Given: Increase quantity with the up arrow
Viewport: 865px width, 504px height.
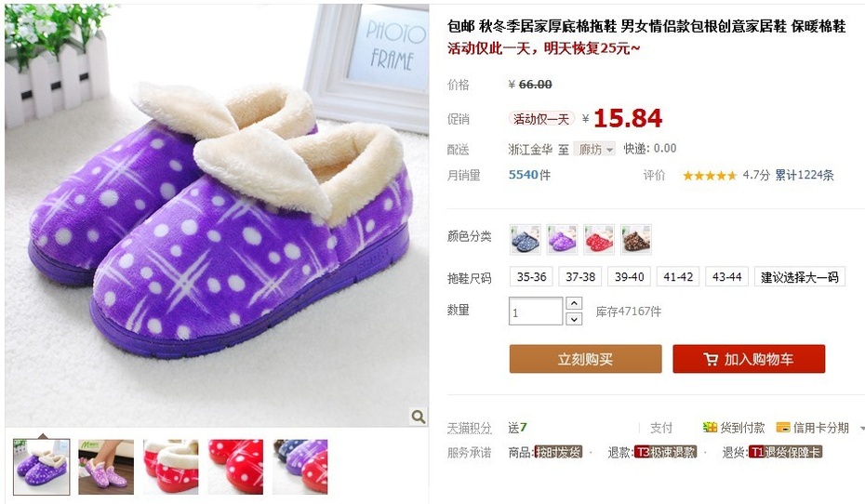Looking at the screenshot, I should pyautogui.click(x=574, y=303).
